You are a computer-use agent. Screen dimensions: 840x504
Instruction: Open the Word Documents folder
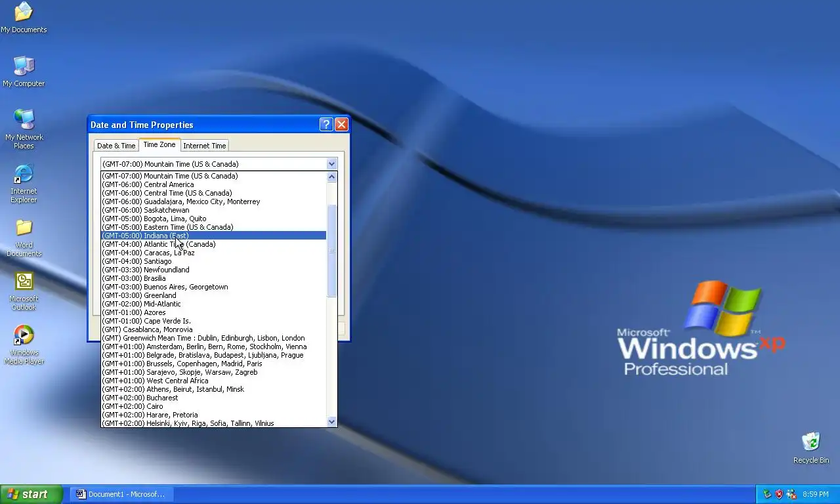click(24, 237)
